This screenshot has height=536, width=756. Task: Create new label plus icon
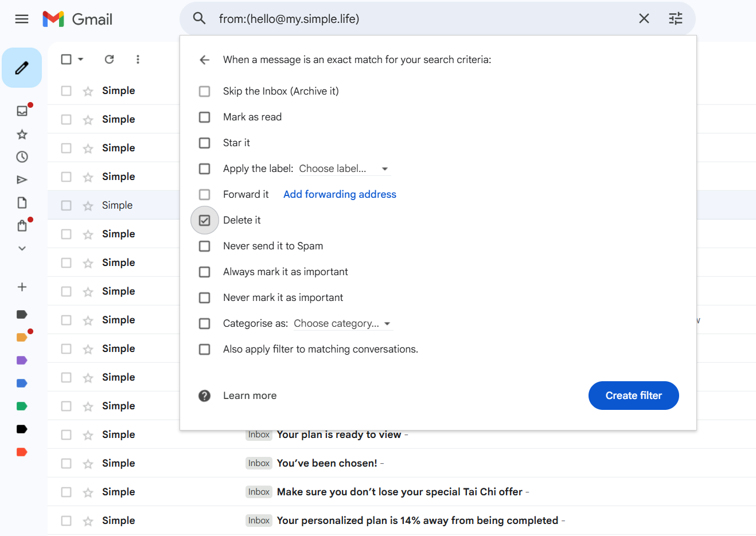pos(22,287)
